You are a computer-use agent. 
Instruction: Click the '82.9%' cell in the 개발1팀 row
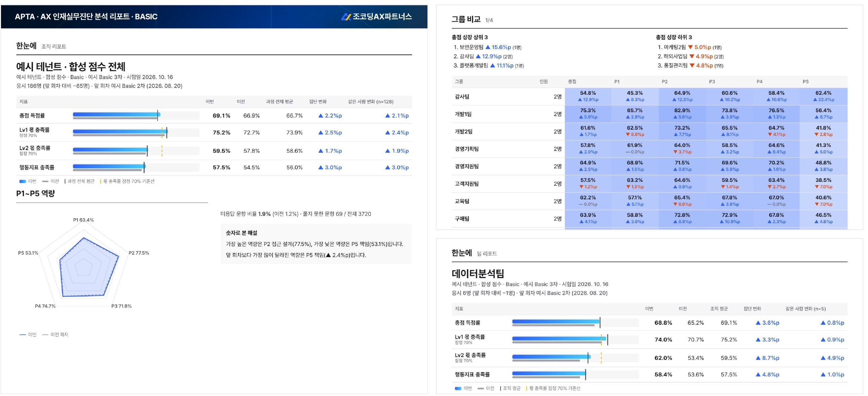click(x=682, y=110)
